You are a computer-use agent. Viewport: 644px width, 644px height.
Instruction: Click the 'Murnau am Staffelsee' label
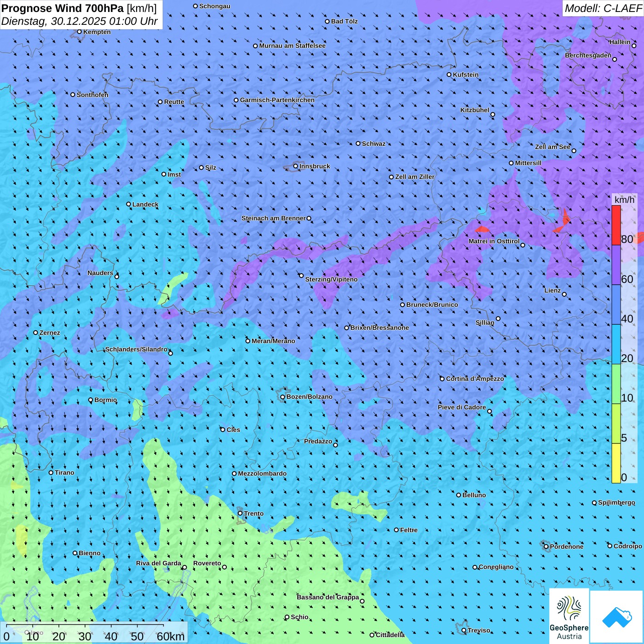[x=292, y=46]
